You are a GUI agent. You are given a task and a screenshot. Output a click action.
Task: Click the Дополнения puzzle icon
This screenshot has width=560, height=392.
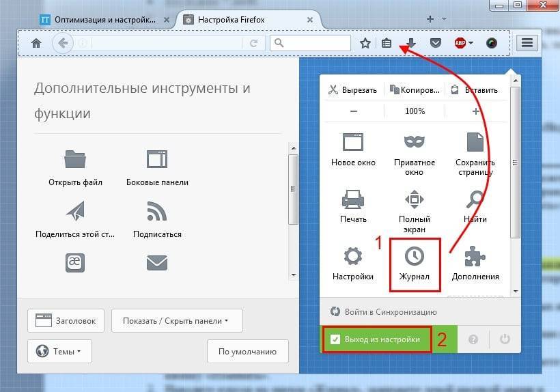coord(475,256)
